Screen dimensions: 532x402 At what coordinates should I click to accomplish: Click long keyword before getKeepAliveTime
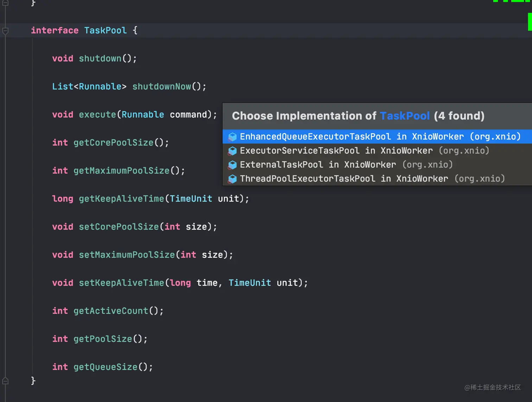[x=63, y=199]
